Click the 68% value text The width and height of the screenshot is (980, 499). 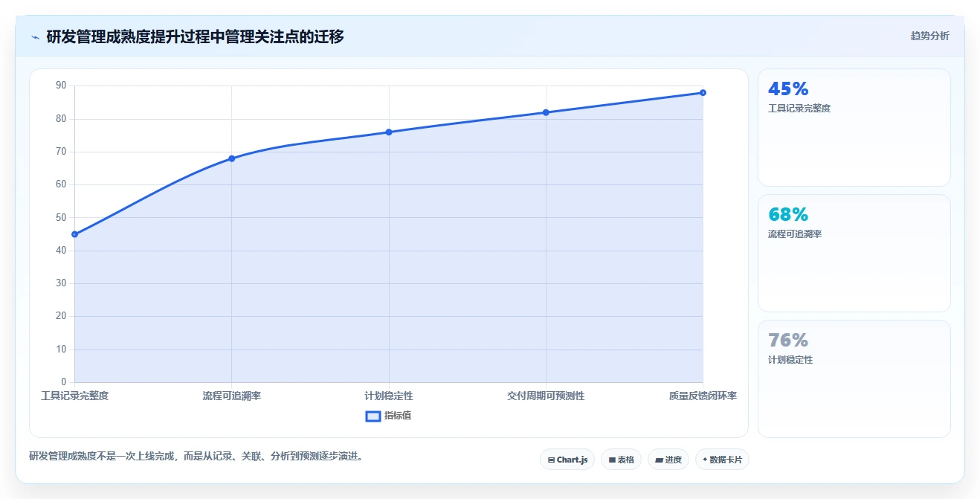[788, 215]
